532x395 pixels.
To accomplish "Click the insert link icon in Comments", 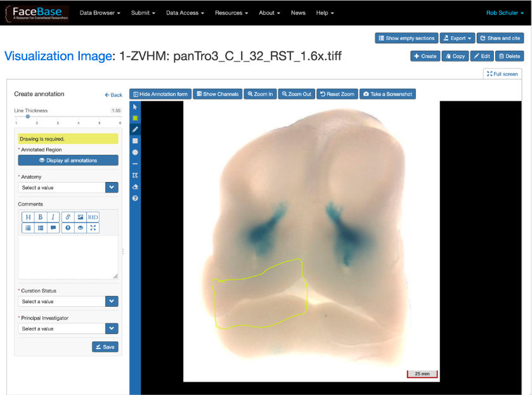I will [68, 217].
